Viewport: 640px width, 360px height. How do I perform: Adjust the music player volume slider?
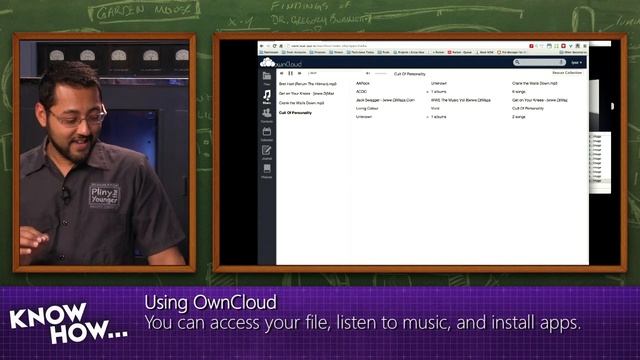click(x=380, y=73)
